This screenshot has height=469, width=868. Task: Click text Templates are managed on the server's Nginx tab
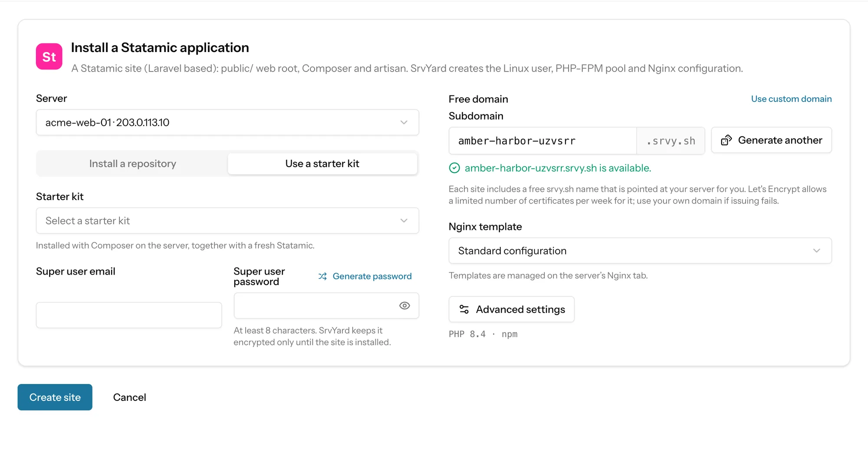pyautogui.click(x=548, y=275)
